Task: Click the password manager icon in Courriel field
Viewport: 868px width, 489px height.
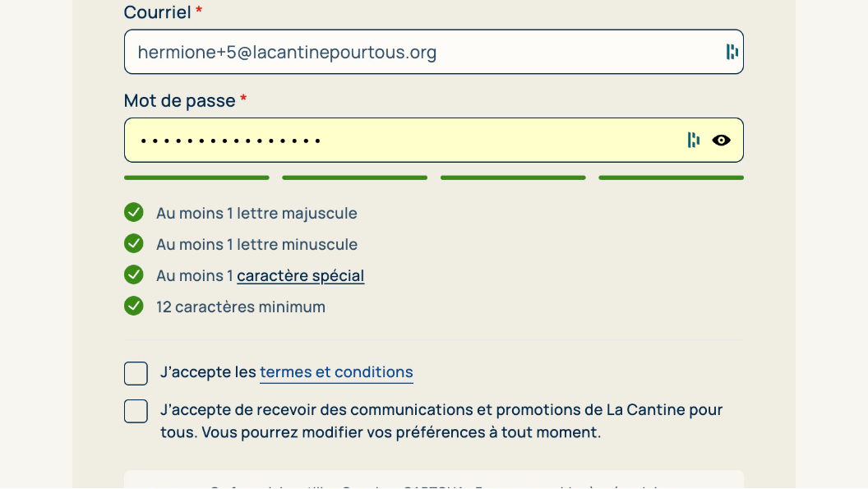Action: pyautogui.click(x=732, y=52)
